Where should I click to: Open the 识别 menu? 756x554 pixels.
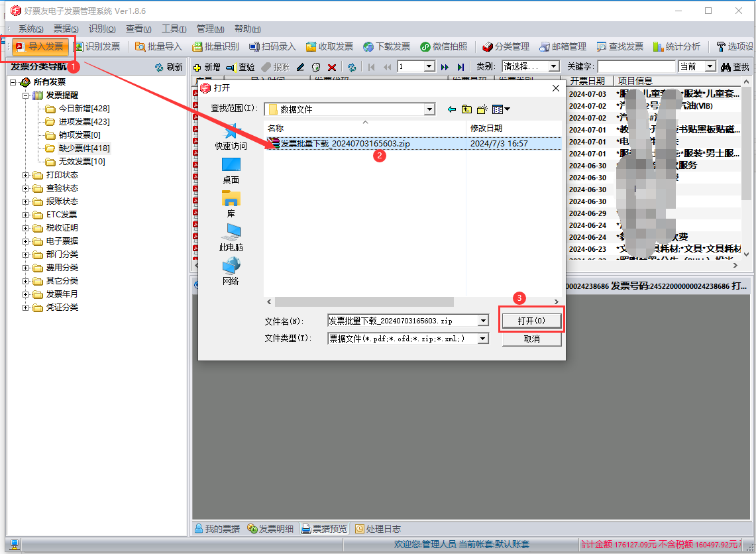coord(102,29)
